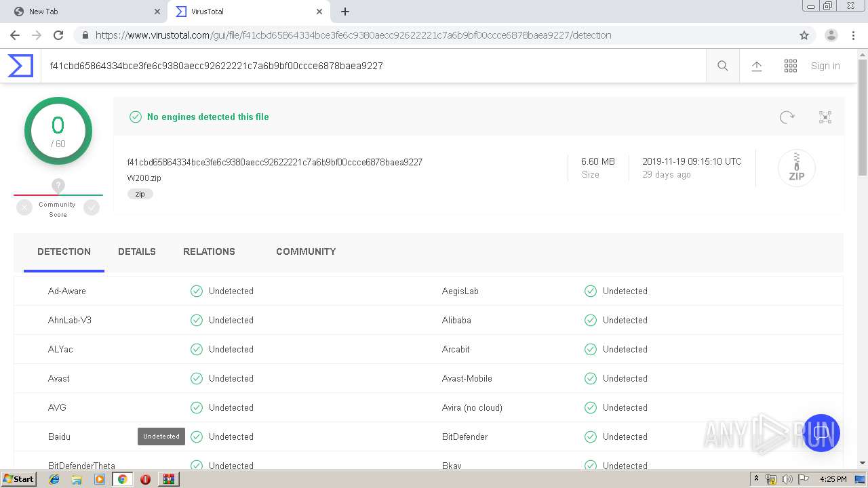Click the browser forward arrow

coord(37,35)
